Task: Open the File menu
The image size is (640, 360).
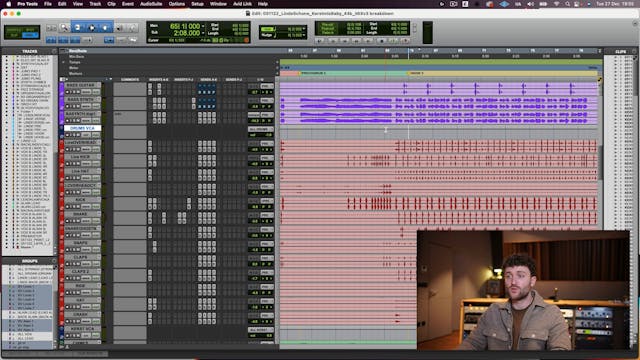Action: (48, 4)
